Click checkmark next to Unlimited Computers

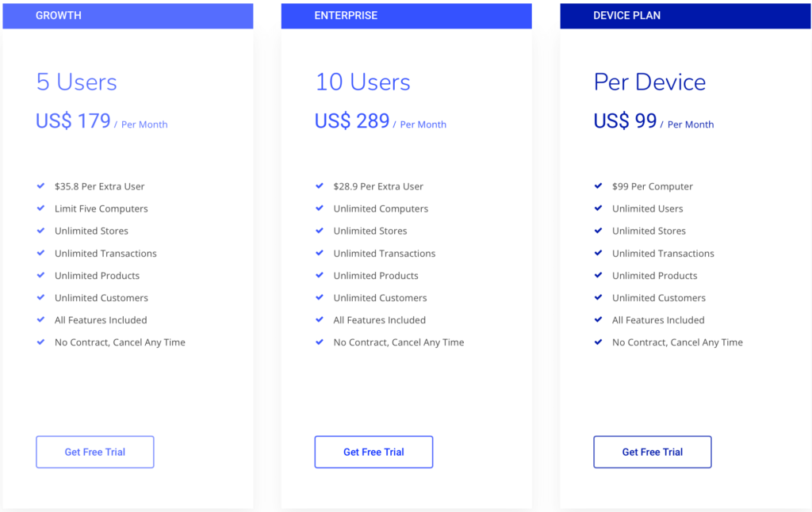click(320, 208)
